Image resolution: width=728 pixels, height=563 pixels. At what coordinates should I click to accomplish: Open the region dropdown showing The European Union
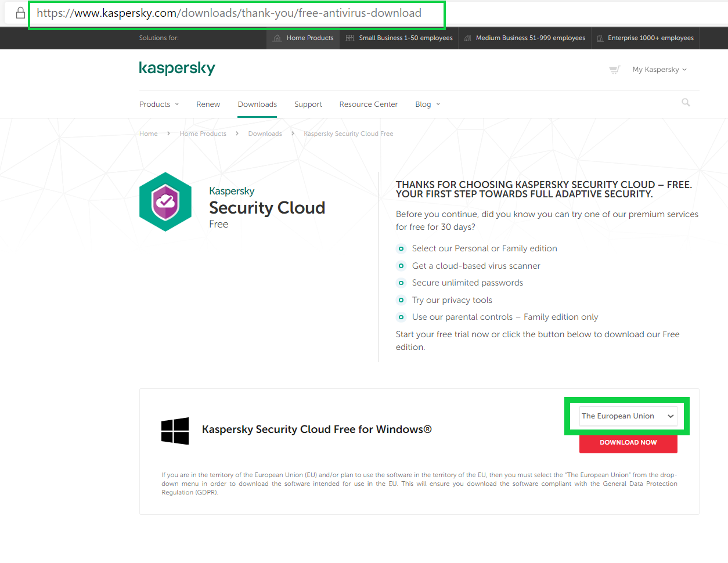click(628, 416)
